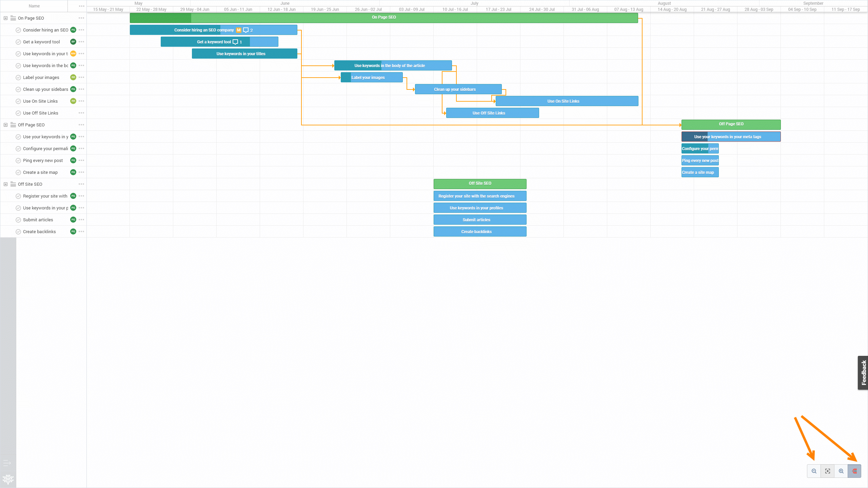
Task: Click the fit-to-screen icon in bottom toolbar
Action: pos(828,471)
